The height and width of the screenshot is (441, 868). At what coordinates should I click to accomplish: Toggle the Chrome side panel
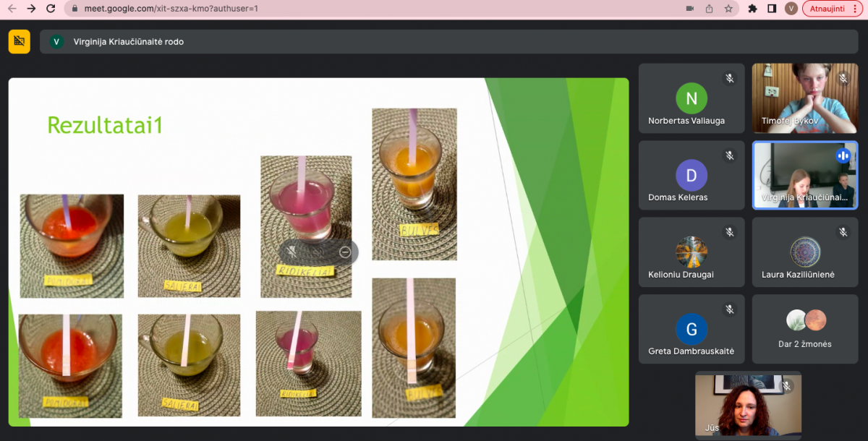coord(772,9)
